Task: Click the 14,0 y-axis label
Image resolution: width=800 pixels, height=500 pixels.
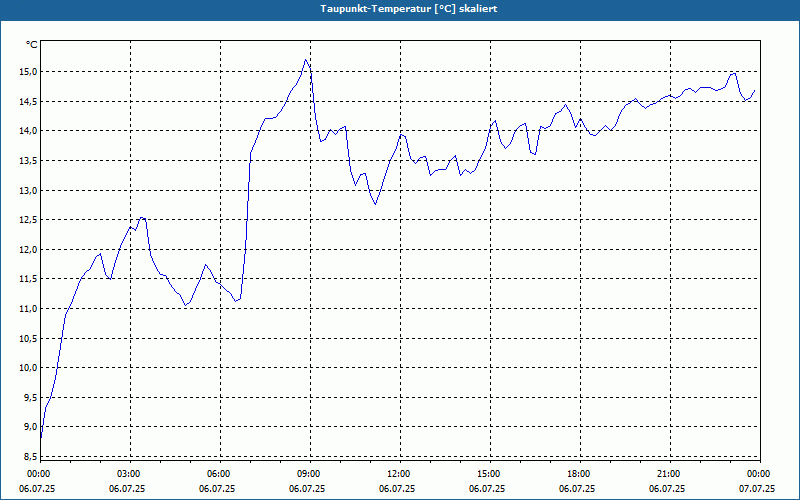Action: [x=30, y=131]
